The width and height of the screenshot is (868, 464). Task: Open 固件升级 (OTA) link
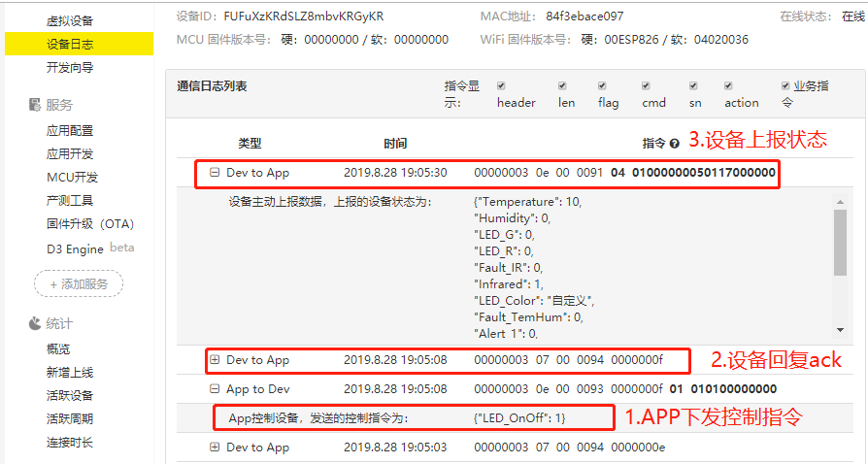coord(90,224)
